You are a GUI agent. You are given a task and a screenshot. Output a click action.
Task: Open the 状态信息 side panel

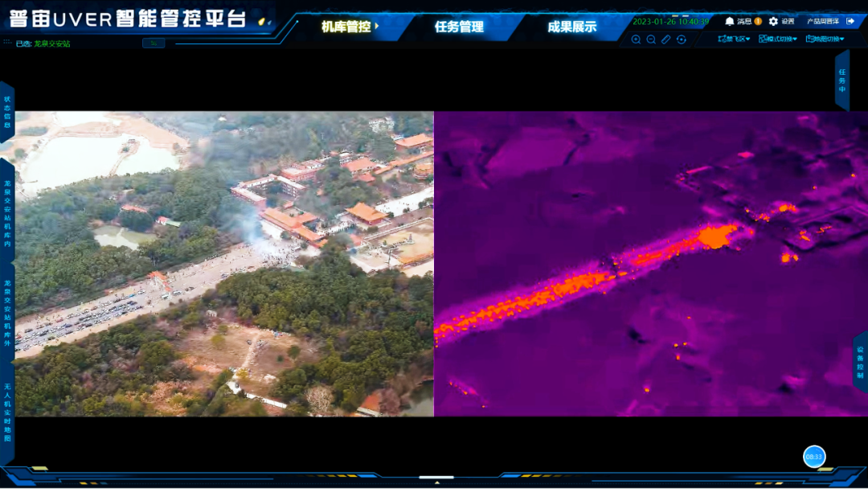click(7, 112)
